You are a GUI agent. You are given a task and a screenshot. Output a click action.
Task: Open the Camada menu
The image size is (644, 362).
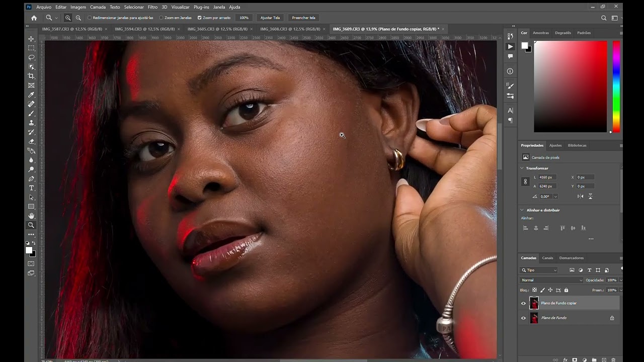pyautogui.click(x=98, y=7)
